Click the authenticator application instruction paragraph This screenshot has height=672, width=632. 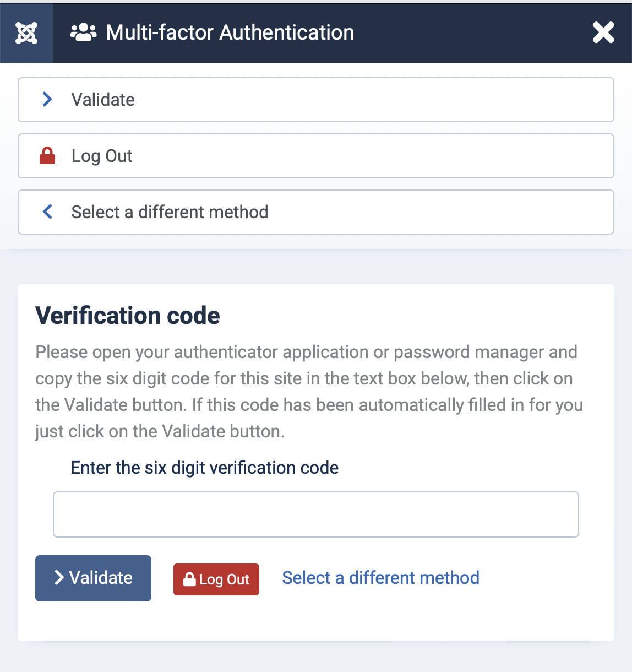309,392
